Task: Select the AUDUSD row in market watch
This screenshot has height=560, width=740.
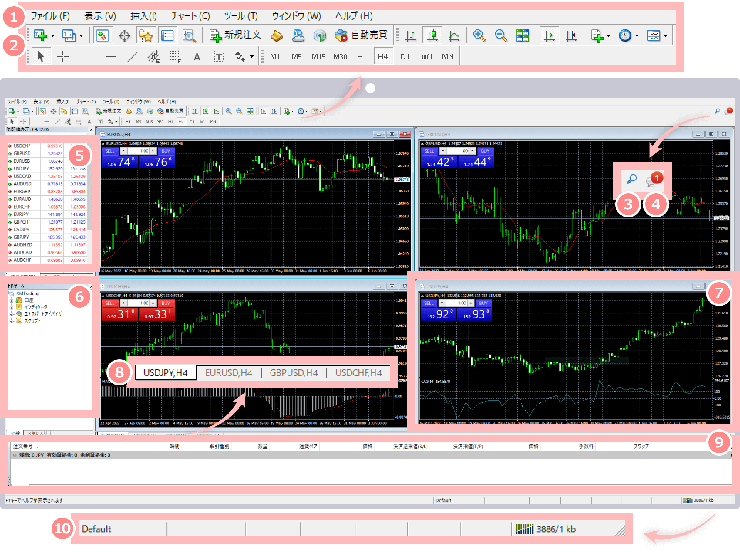Action: pyautogui.click(x=22, y=184)
